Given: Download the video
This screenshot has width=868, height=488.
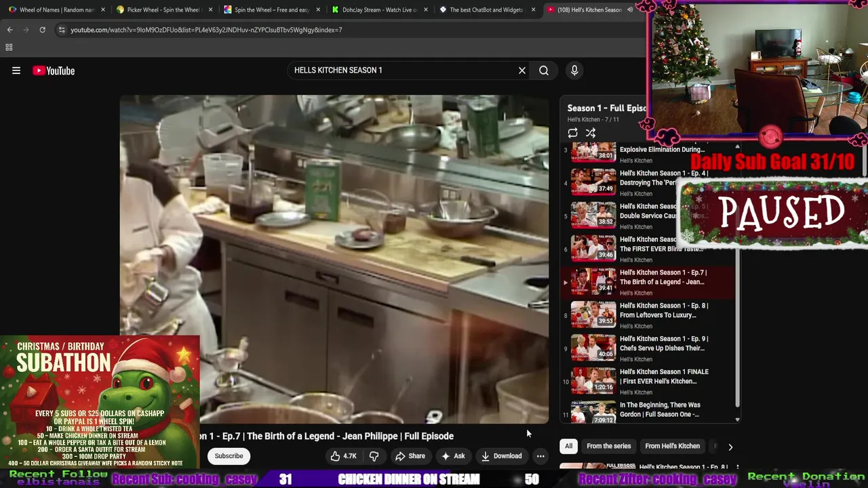Looking at the screenshot, I should (502, 456).
